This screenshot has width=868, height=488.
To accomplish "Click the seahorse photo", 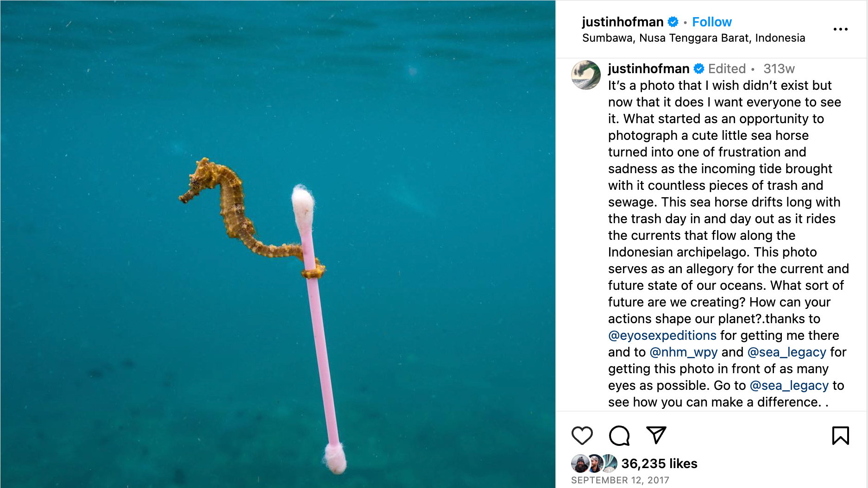I will coord(278,244).
